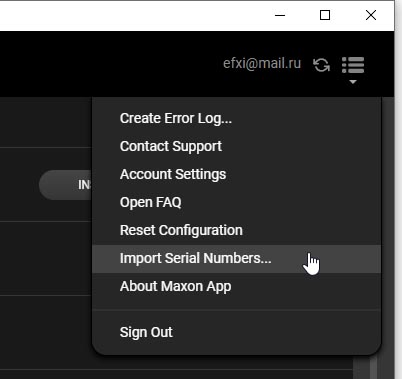
Task: Choose Reset Configuration option
Action: point(236,230)
